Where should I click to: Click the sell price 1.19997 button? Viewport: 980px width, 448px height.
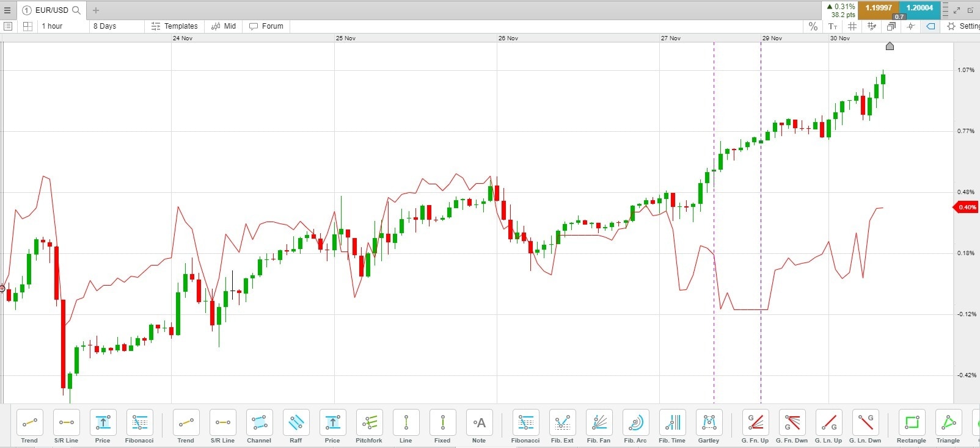pos(879,9)
